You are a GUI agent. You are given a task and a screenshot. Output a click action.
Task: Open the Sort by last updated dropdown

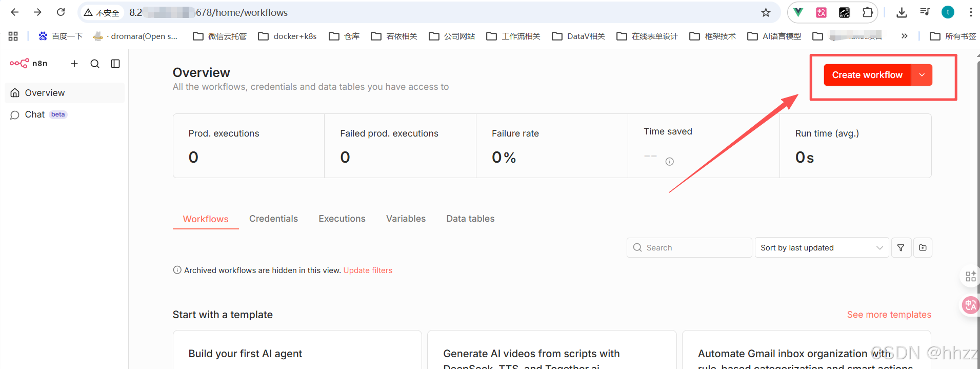pyautogui.click(x=822, y=248)
